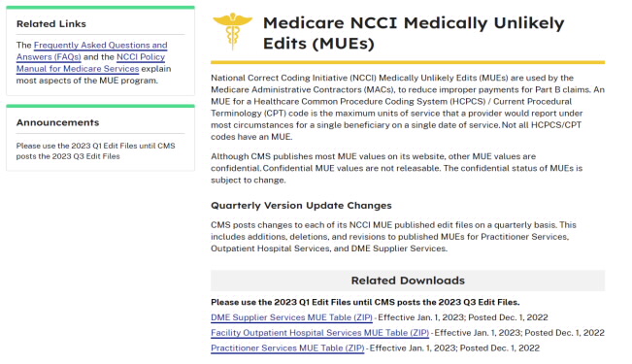This screenshot has height=364, width=632.
Task: Click the paragraph starting with CMS posts changes
Action: pos(393,237)
